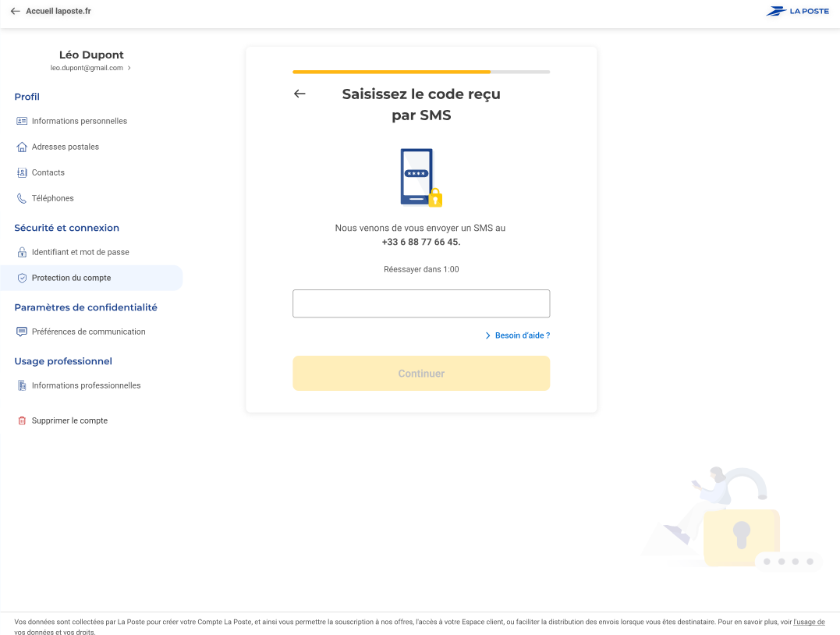Click the Adresses postales house icon
This screenshot has width=840, height=635.
point(22,147)
